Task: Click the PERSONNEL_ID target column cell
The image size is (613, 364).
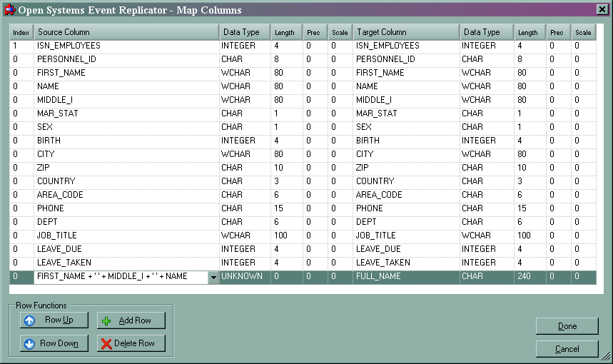Action: [x=406, y=59]
